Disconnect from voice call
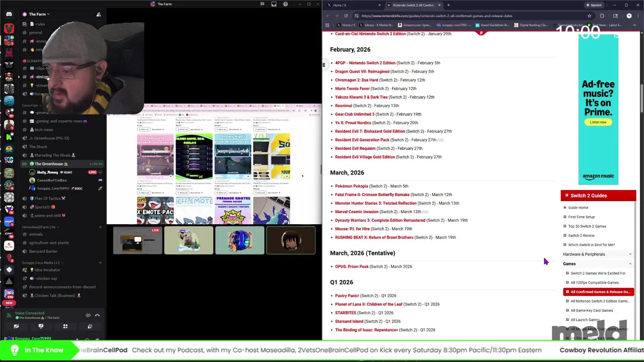The height and width of the screenshot is (362, 644). click(x=98, y=315)
